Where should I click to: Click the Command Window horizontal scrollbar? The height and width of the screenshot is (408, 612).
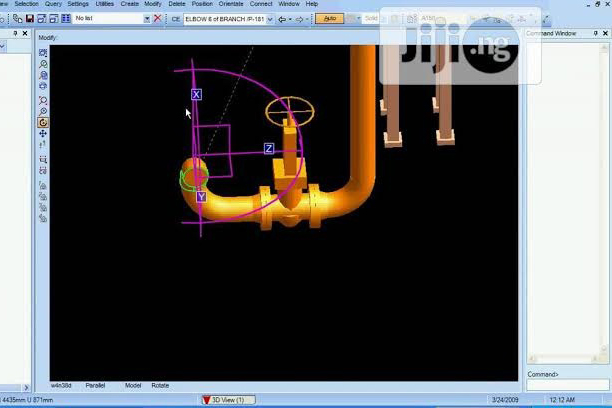point(564,359)
